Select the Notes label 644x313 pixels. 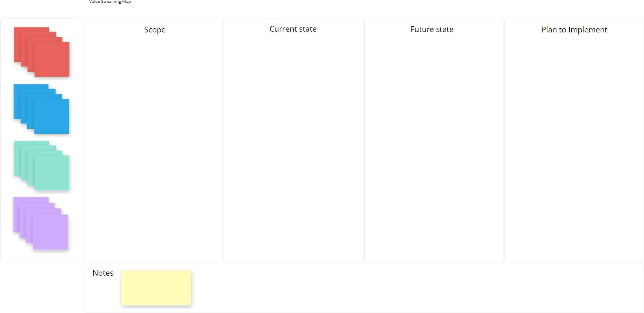coord(103,273)
